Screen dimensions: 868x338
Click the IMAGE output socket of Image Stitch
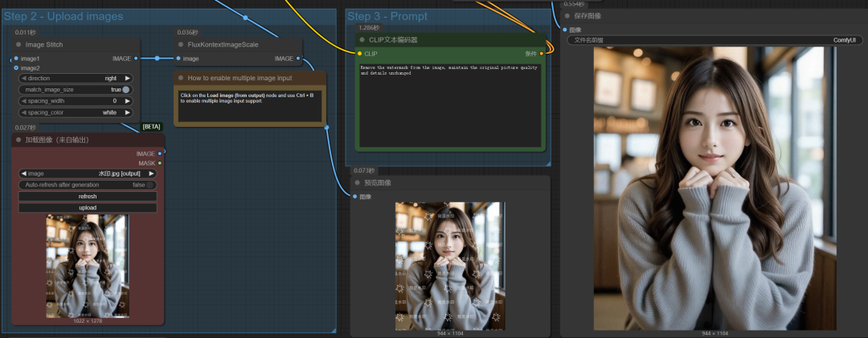click(x=136, y=58)
